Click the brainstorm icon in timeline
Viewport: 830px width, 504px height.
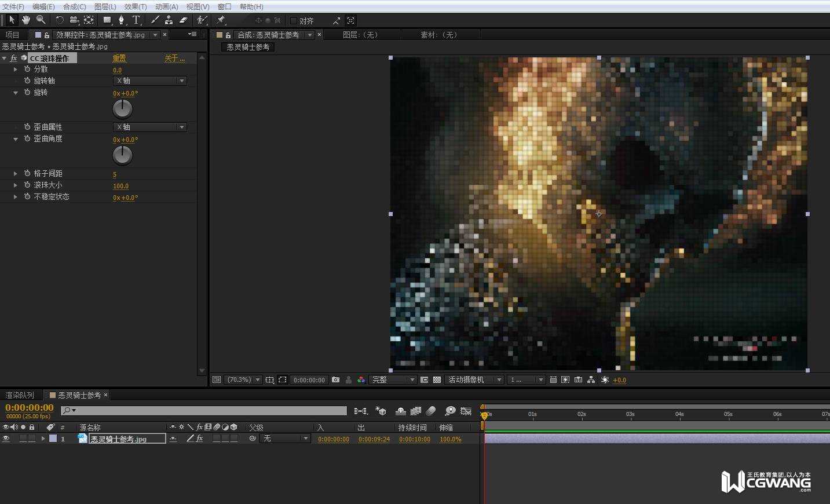[450, 411]
